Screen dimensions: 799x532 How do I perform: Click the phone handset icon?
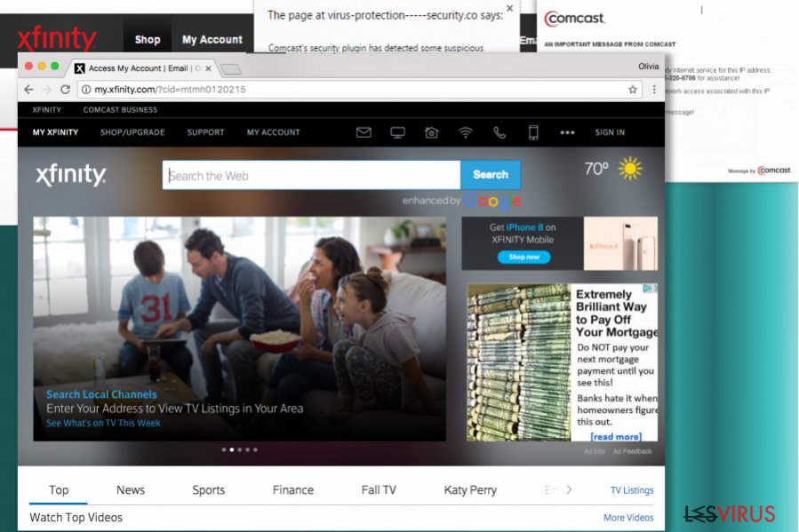499,132
